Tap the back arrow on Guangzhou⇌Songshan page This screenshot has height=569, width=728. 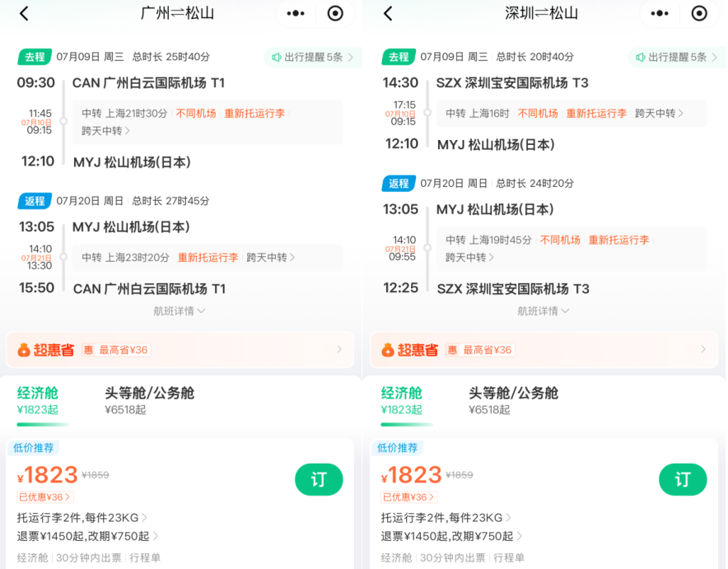23,14
